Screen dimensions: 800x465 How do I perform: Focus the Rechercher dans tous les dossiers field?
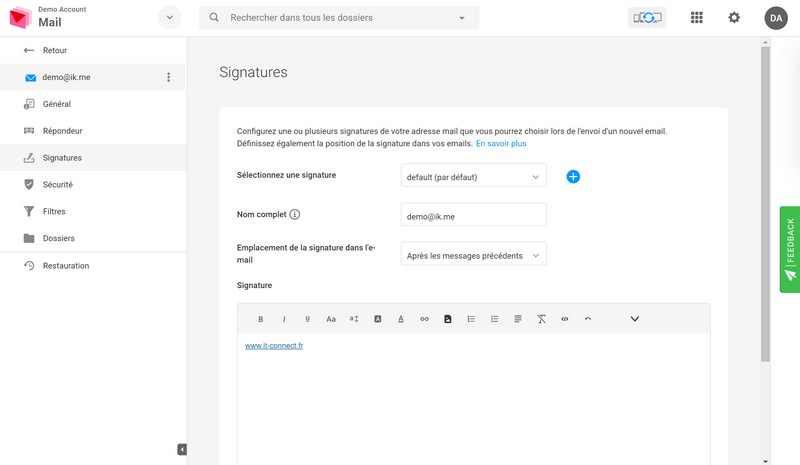coord(339,17)
